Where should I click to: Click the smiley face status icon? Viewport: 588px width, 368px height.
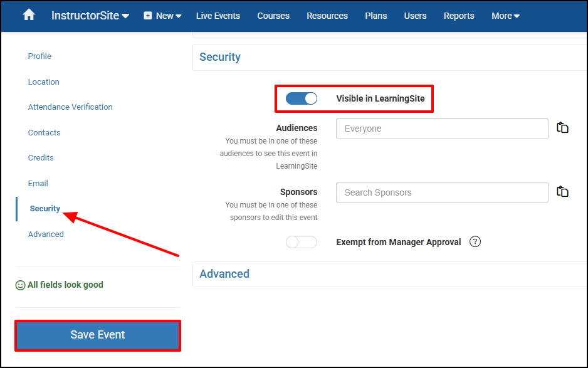(20, 285)
